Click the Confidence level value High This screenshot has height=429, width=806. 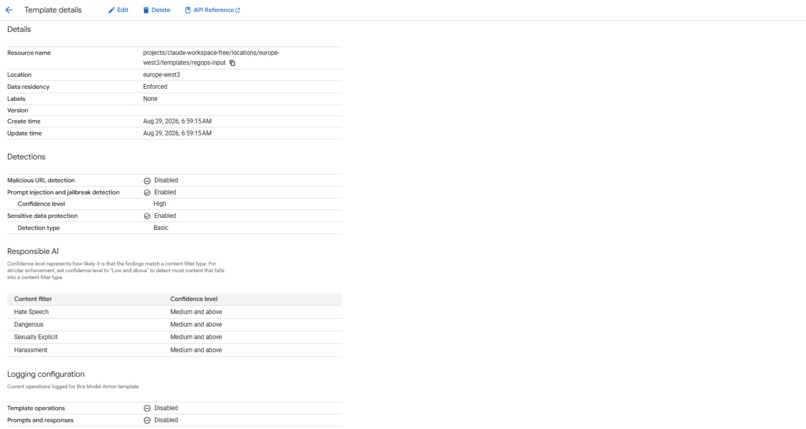click(x=160, y=204)
